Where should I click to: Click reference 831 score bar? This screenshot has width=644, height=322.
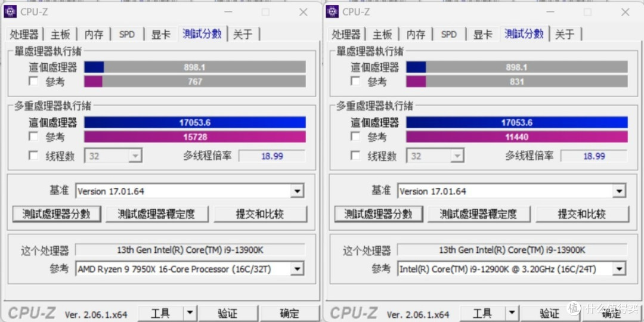click(x=517, y=81)
